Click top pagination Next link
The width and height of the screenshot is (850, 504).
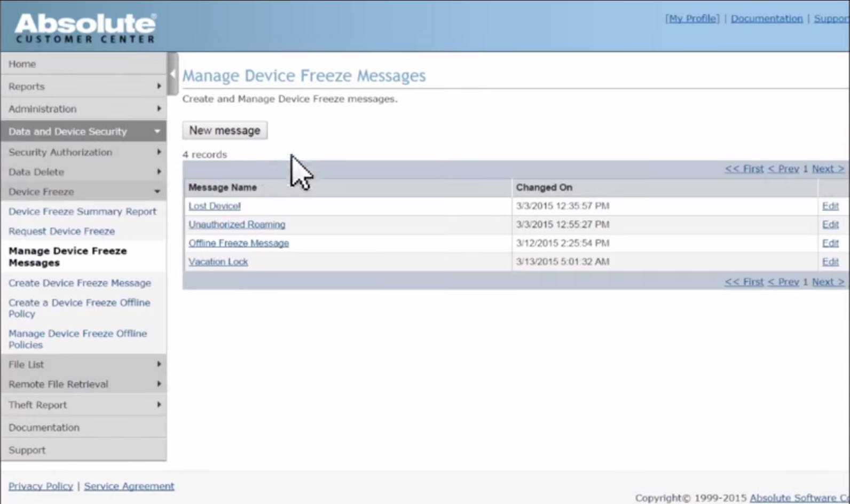(x=828, y=169)
